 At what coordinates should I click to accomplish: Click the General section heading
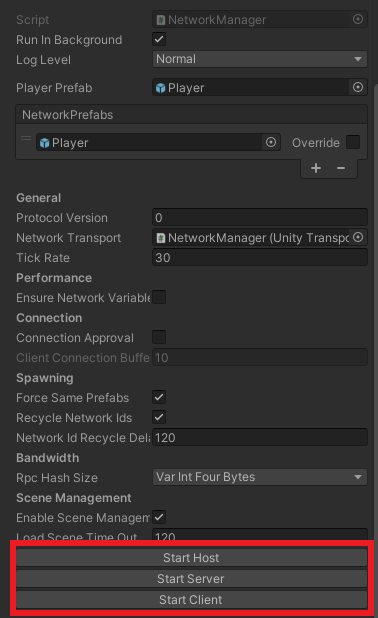click(x=39, y=198)
